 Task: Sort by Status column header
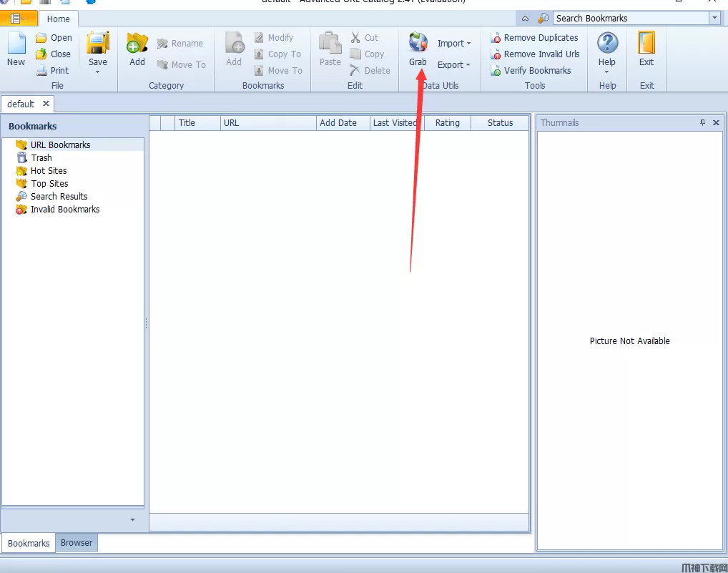click(x=500, y=123)
